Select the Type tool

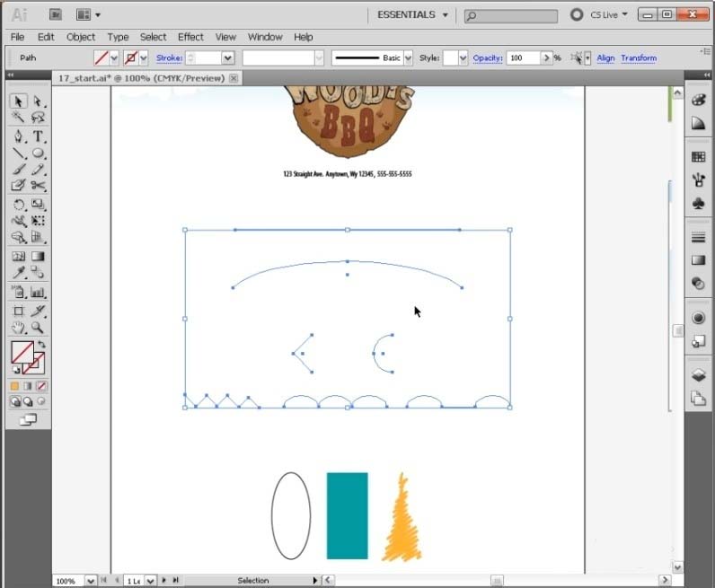pos(38,136)
